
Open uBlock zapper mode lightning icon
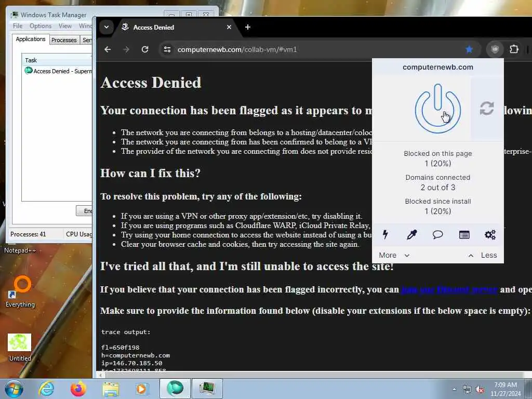pos(385,234)
